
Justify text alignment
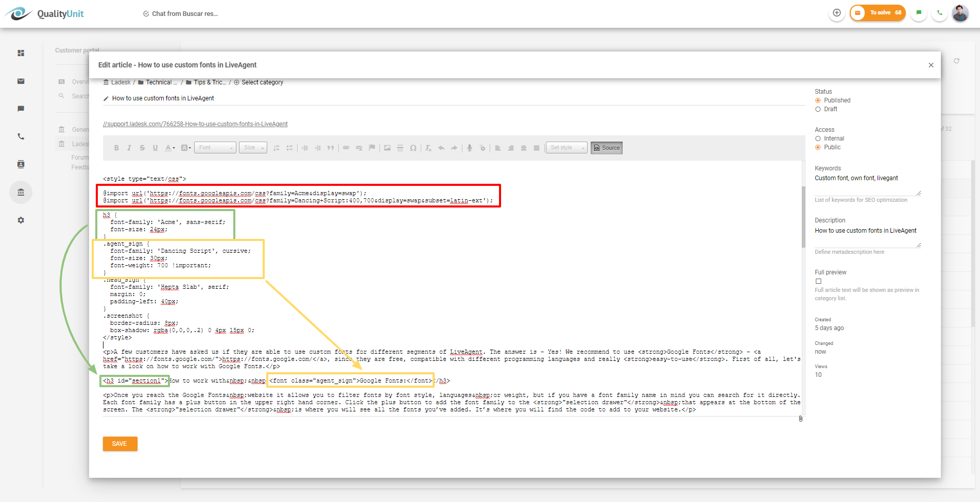(537, 148)
